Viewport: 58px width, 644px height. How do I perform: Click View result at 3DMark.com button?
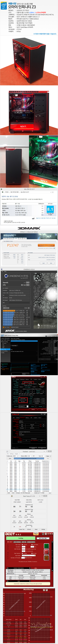point(46,245)
